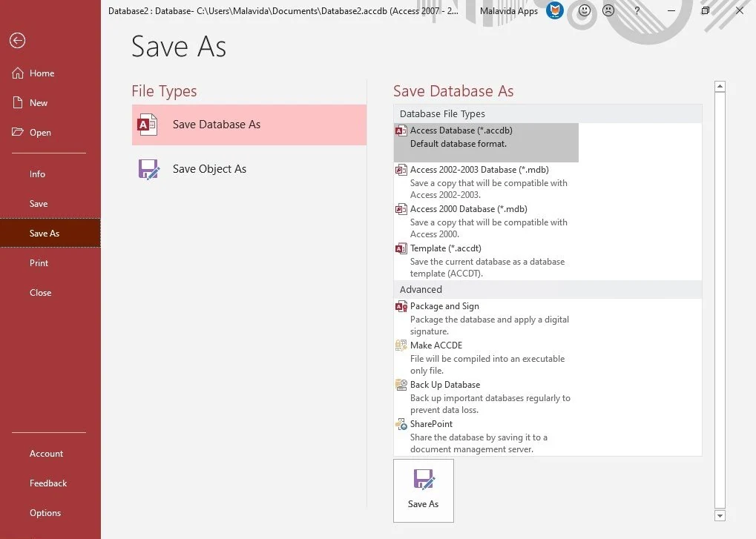Select Access 2000 Database (*.mdb) text
The width and height of the screenshot is (756, 539).
pos(469,209)
